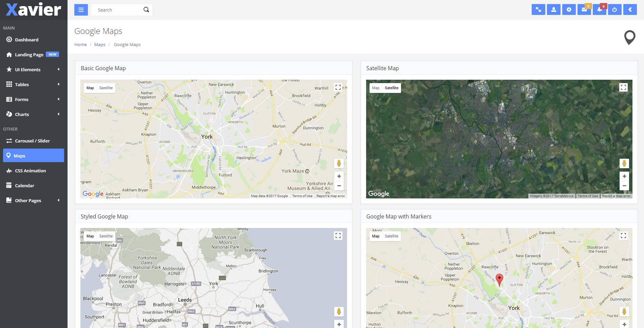Select Map view on the Markers map
644x328 pixels.
pos(376,236)
